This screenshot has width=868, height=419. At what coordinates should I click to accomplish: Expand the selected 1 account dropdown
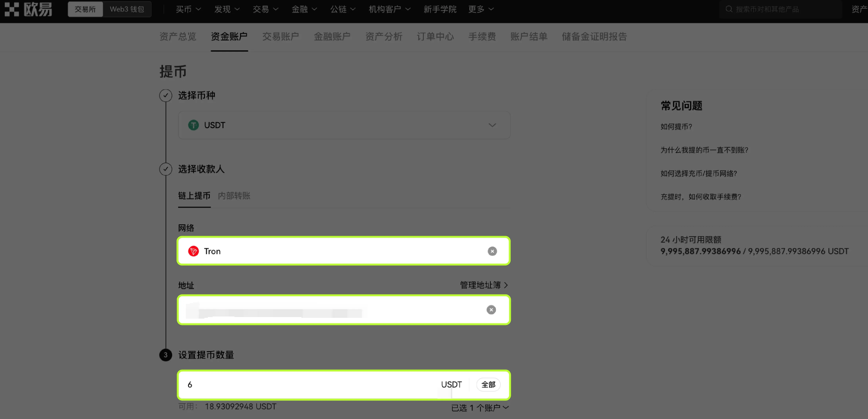click(x=480, y=408)
